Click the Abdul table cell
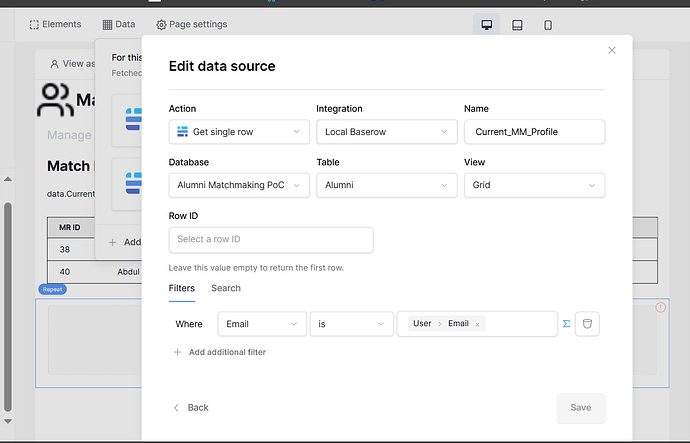The width and height of the screenshot is (690, 443). point(128,272)
